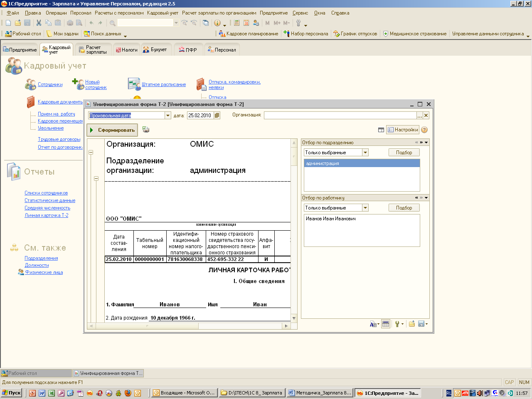This screenshot has width=532, height=399.
Task: Click the ellipsis button of Организация field
Action: [420, 116]
